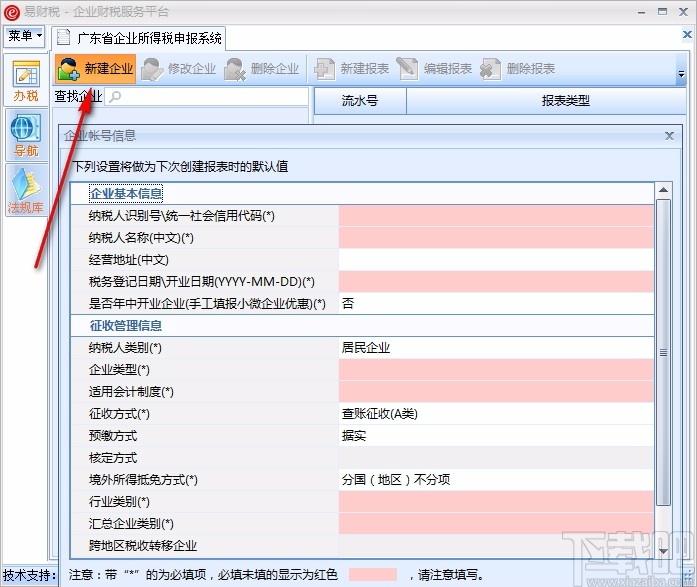Click the 经营地址(中文) label
Screen dimensions: 697x587
[x=128, y=260]
